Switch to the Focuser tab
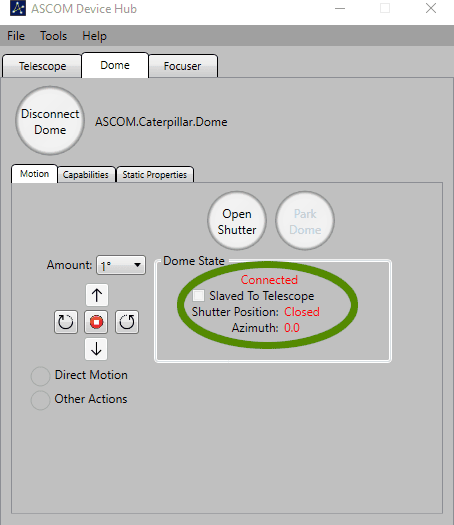This screenshot has width=454, height=525. click(182, 66)
